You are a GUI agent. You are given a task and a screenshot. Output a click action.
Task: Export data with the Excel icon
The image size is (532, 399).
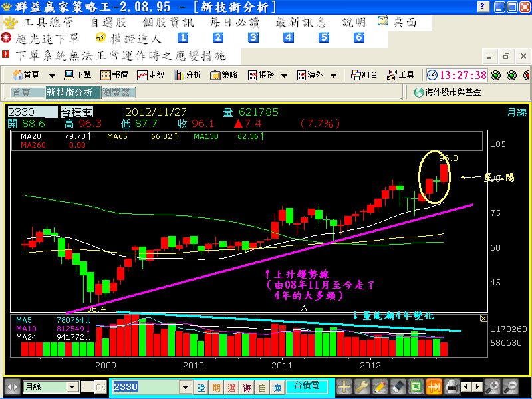[416, 387]
